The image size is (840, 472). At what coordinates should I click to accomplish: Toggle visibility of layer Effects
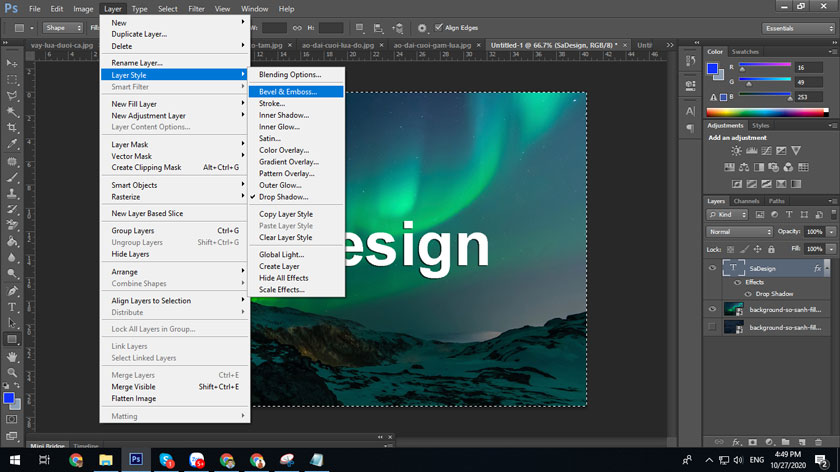click(738, 282)
